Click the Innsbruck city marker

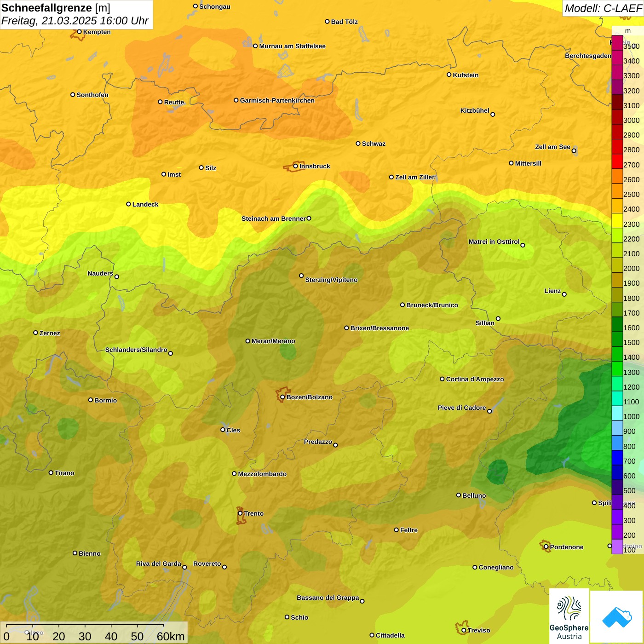click(x=296, y=166)
